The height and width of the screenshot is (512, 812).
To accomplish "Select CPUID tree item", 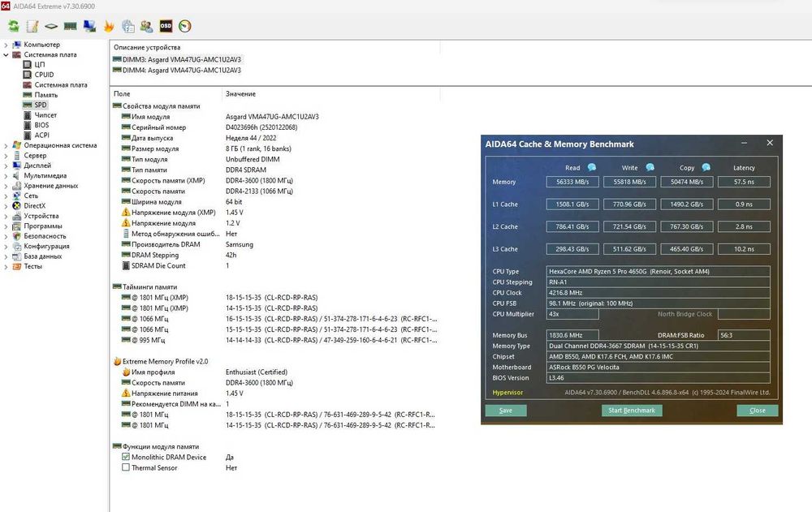I will click(x=44, y=75).
